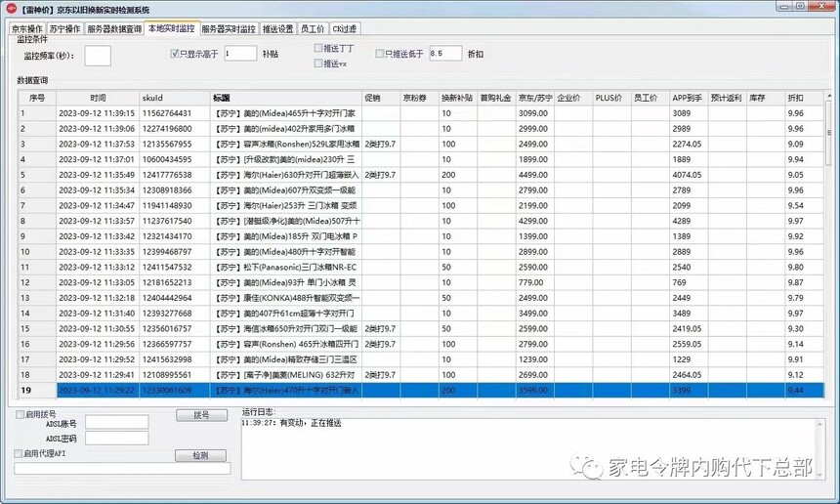Select the 康佳(KONKA)488升 title cell
This screenshot has height=504, width=840.
tap(286, 298)
